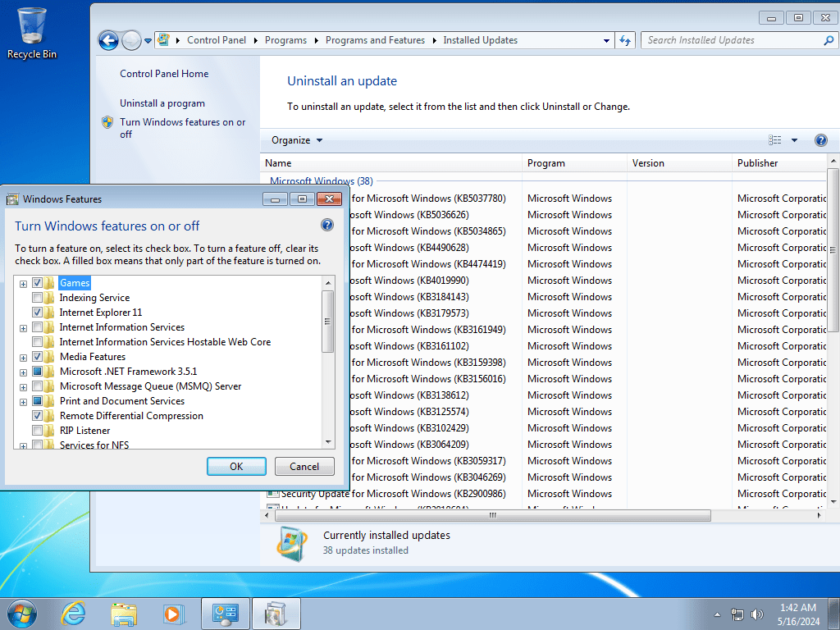
Task: Enable Internet Information Services checkbox
Action: 38,326
